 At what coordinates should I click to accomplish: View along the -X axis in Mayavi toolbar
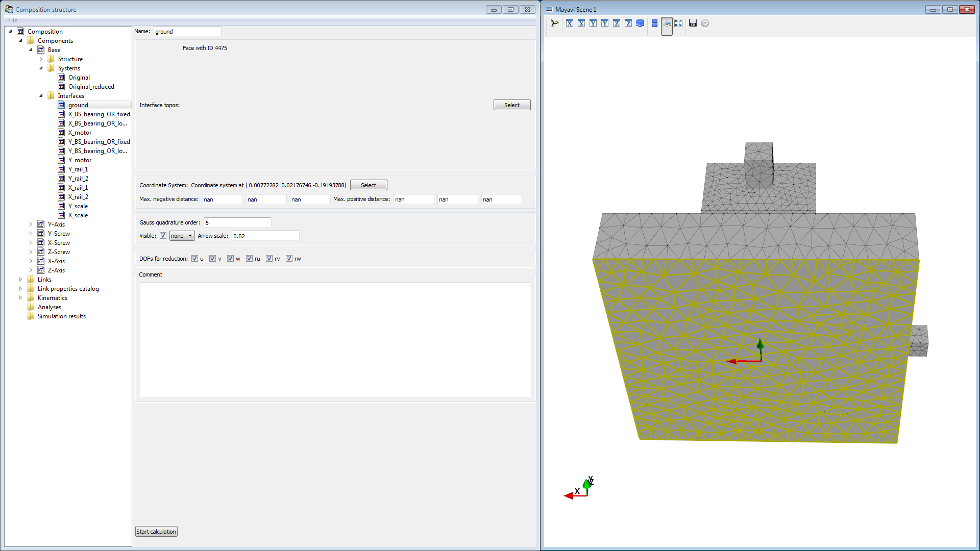coord(570,23)
